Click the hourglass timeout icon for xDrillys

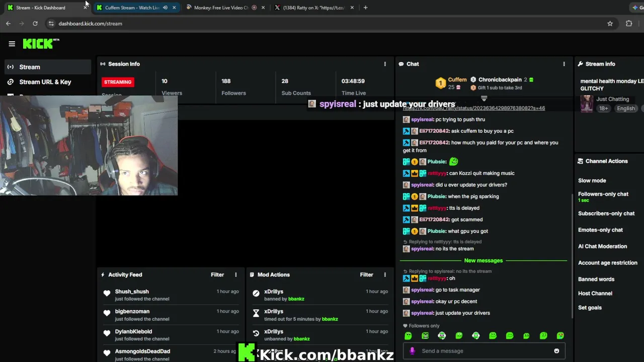(x=256, y=313)
